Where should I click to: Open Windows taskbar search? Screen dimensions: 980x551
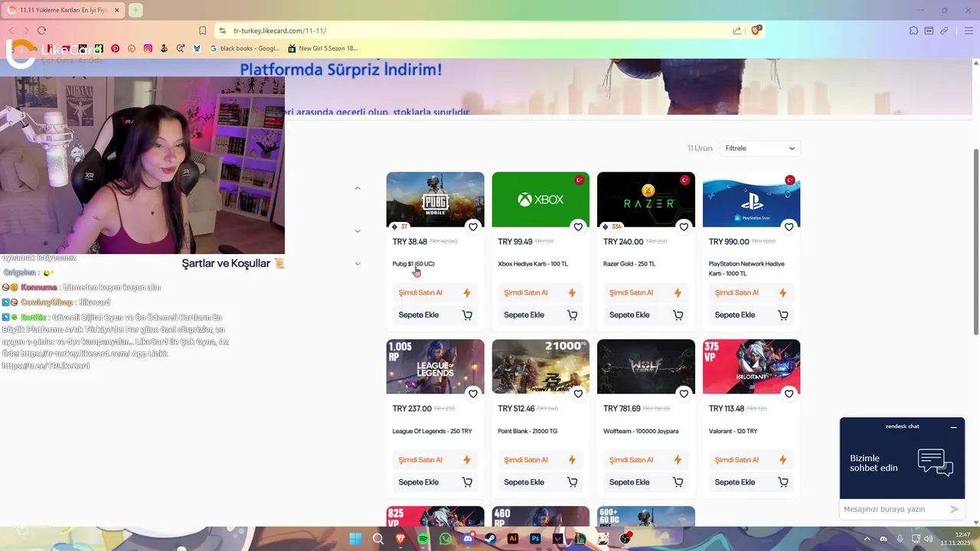[x=378, y=539]
